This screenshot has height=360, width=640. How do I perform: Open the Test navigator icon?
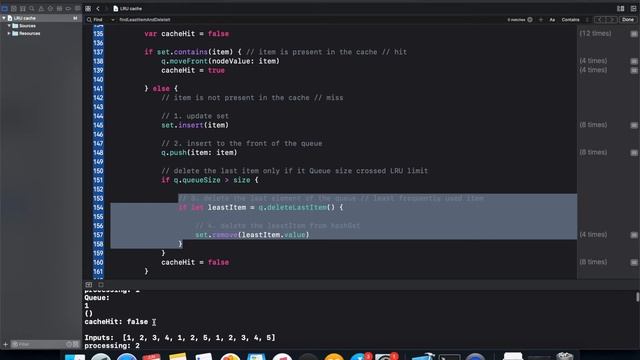[50, 8]
